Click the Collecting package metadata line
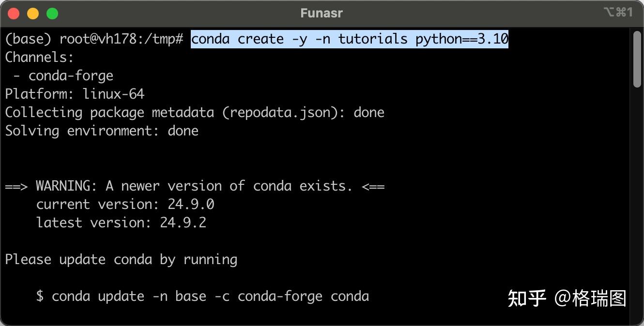 coord(194,113)
